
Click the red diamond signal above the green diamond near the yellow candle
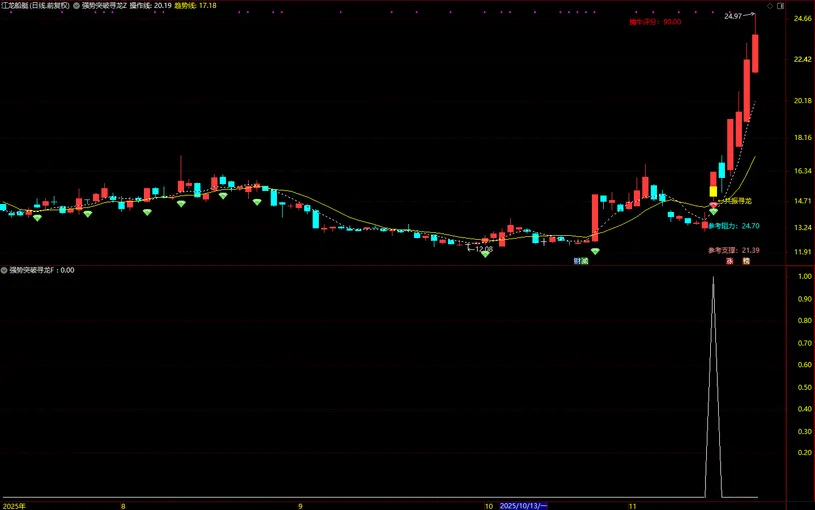coord(714,206)
